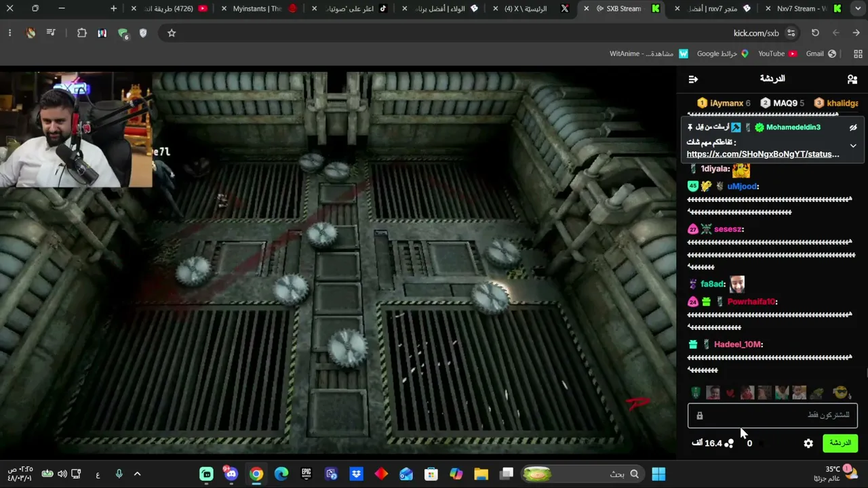
Task: Open the volume control in system tray
Action: pos(62,474)
